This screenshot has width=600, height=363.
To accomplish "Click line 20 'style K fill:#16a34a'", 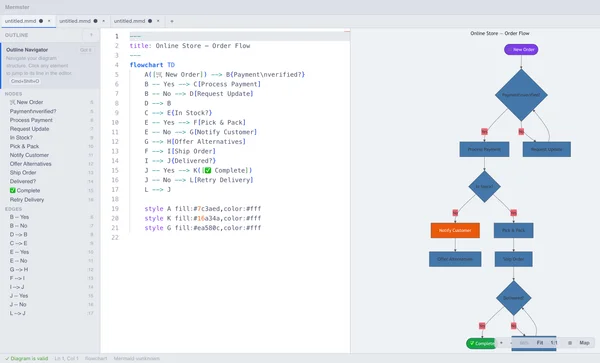I will [x=203, y=218].
